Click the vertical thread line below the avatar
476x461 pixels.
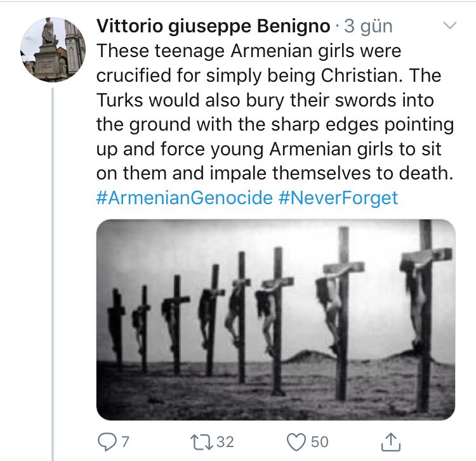click(x=53, y=274)
